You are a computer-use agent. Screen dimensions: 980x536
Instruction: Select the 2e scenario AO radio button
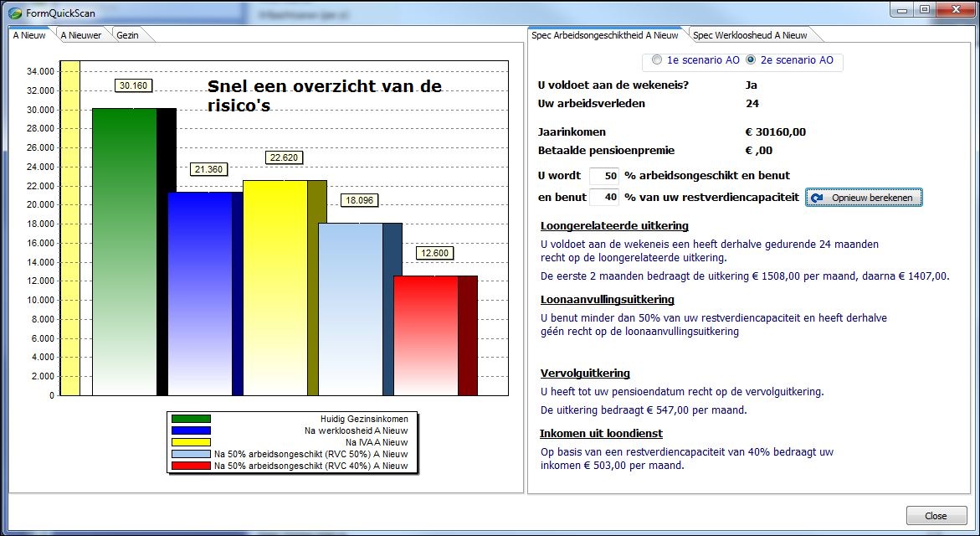click(x=751, y=60)
